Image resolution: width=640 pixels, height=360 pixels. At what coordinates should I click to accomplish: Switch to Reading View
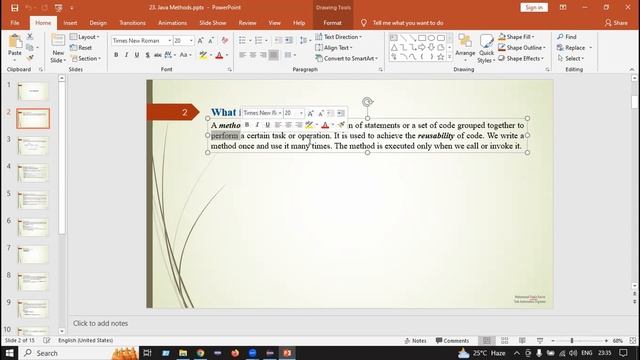[x=522, y=340]
